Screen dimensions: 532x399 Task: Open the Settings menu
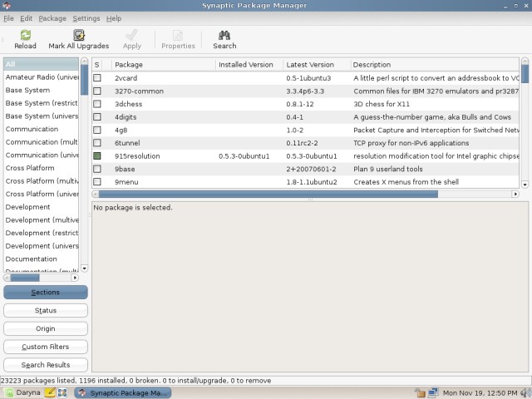click(86, 18)
